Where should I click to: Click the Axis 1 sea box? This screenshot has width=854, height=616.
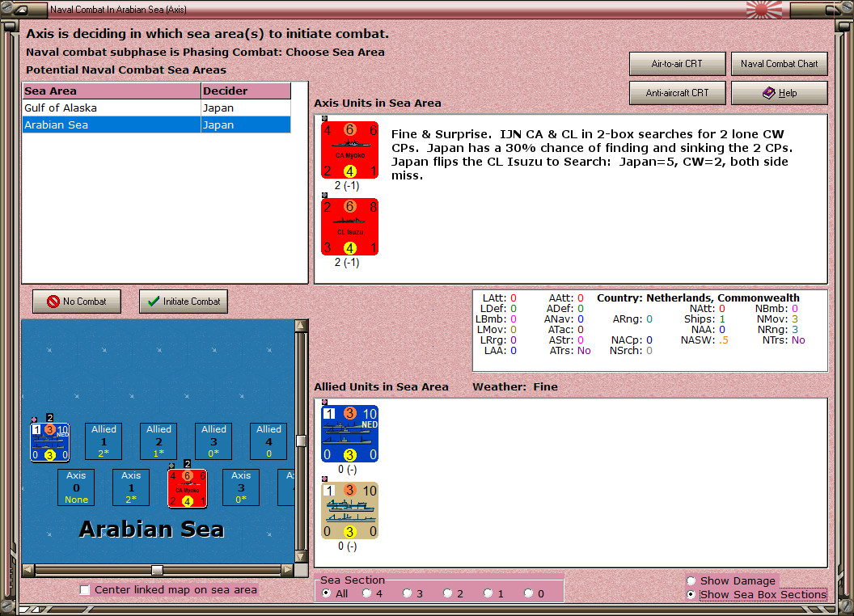point(131,487)
